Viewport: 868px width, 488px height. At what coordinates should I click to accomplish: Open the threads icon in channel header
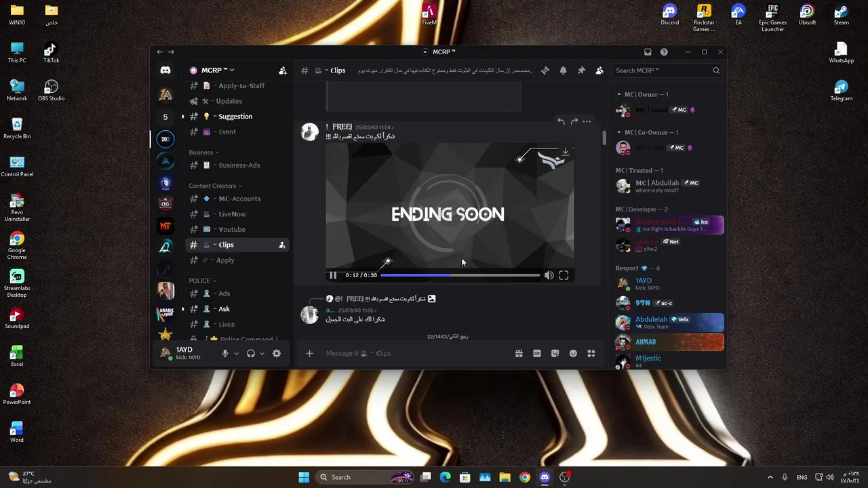pyautogui.click(x=545, y=70)
